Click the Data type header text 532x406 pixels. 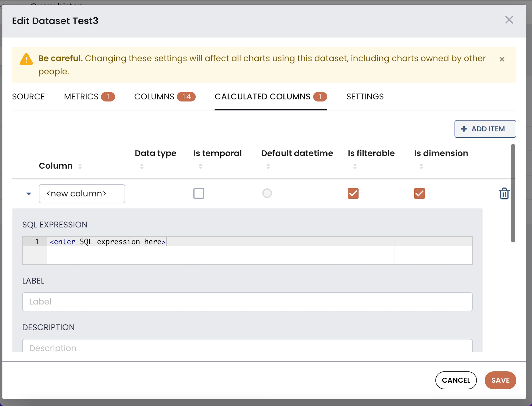[x=156, y=153]
